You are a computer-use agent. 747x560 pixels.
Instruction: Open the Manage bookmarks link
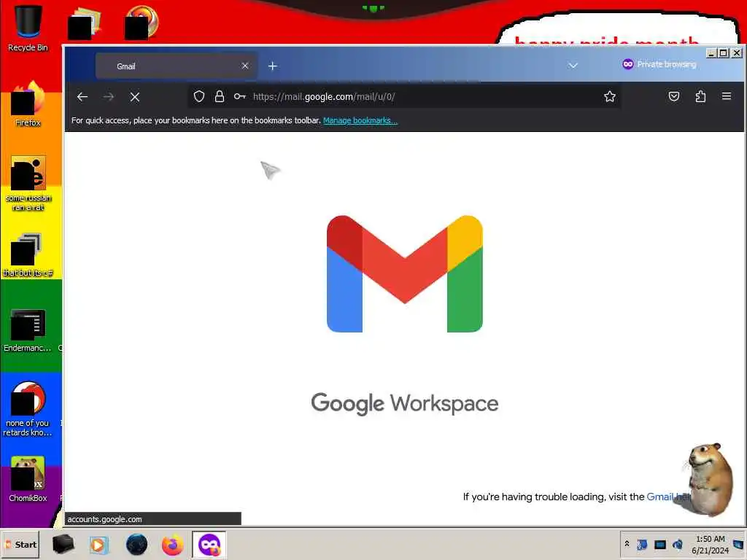(360, 120)
